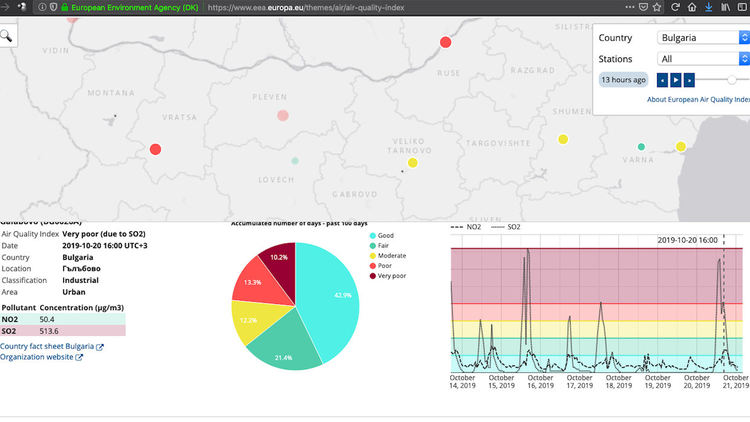
Task: Step back one hour with previous arrow
Action: pos(662,79)
